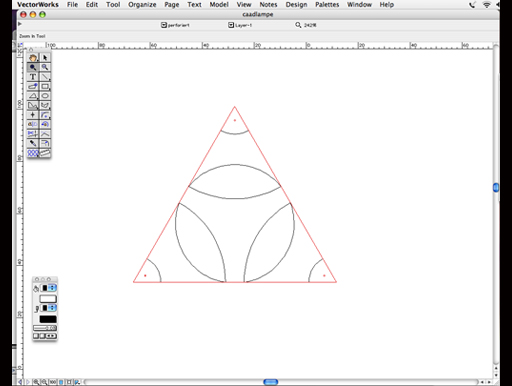Click the Wi-Fi status icon in menu bar
Screen dimensions: 512x386
coord(487,5)
